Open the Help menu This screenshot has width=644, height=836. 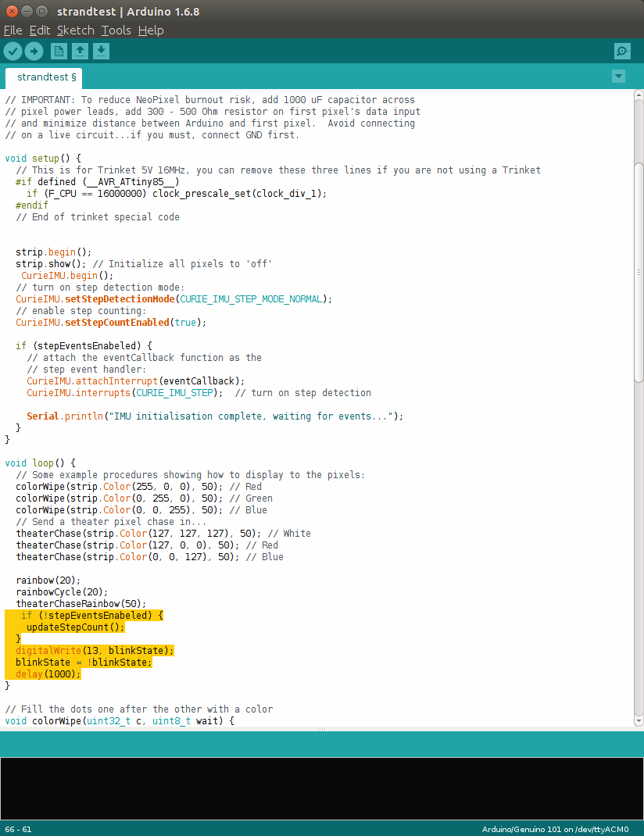(151, 30)
